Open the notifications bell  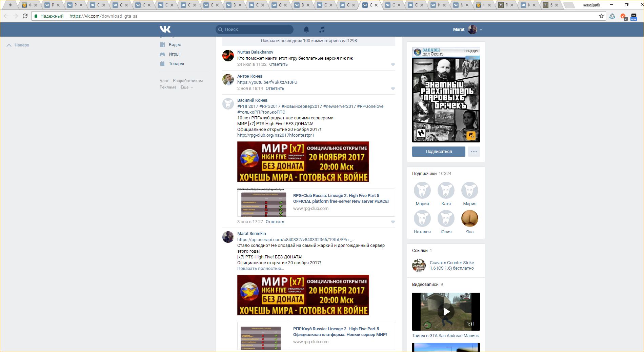[306, 30]
